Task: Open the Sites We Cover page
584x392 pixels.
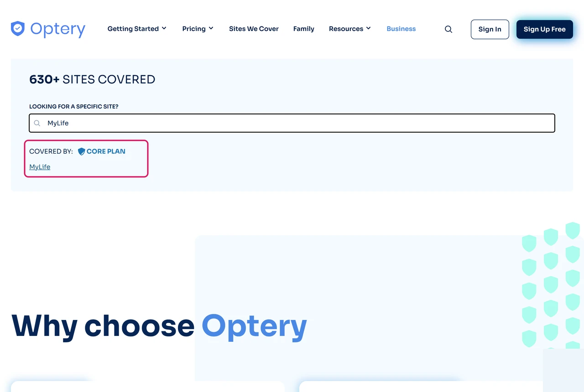Action: click(x=254, y=29)
